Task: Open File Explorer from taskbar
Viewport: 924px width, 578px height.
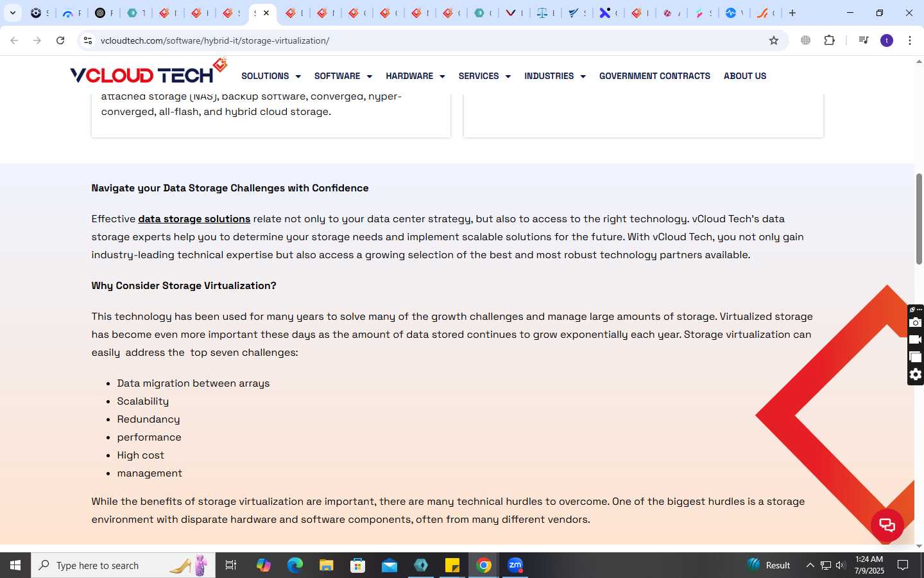Action: coord(326,565)
